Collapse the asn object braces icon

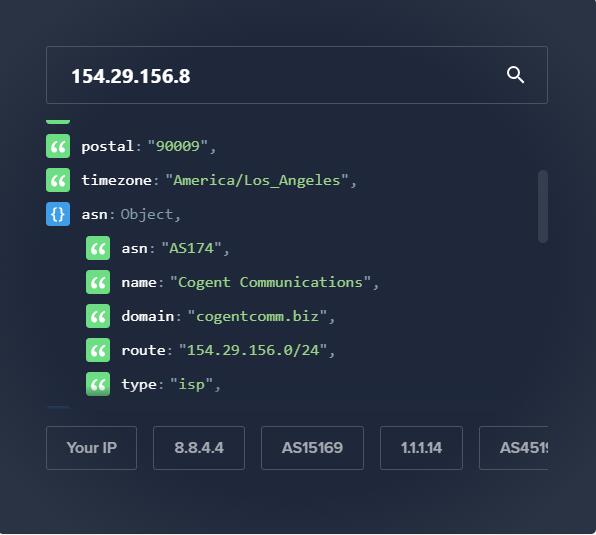(58, 214)
